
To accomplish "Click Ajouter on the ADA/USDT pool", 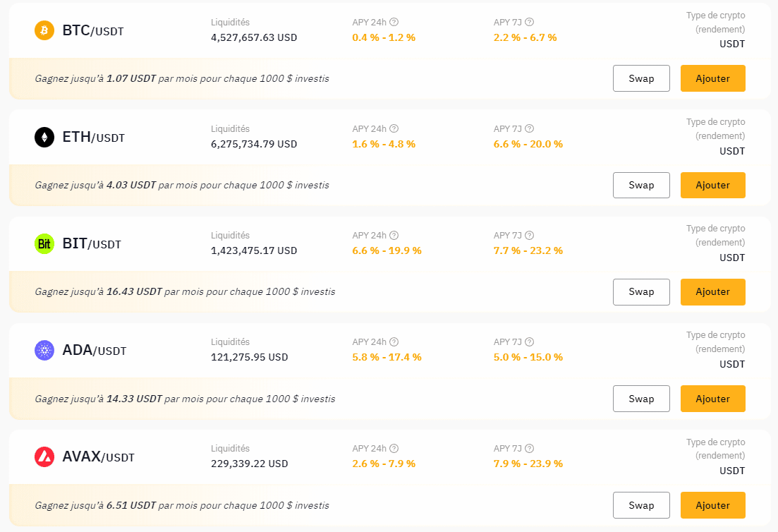I will coord(712,399).
